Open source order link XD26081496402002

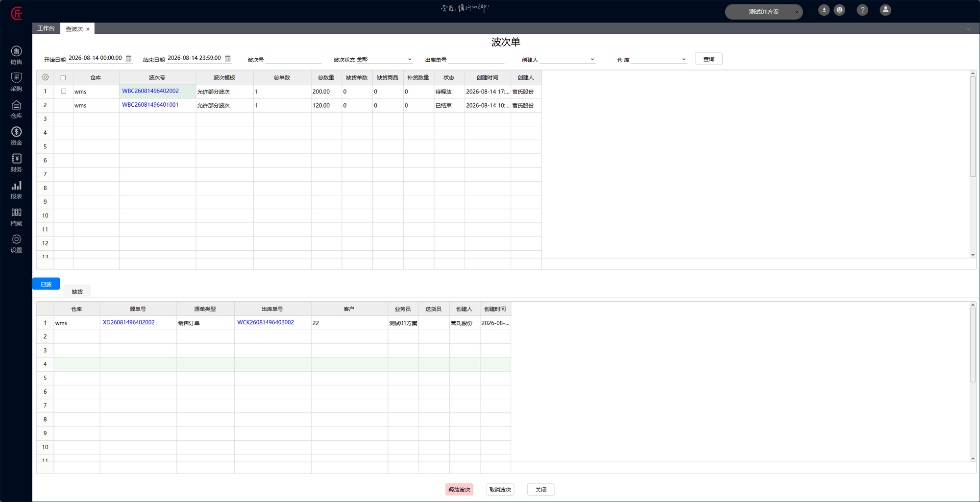tap(129, 322)
